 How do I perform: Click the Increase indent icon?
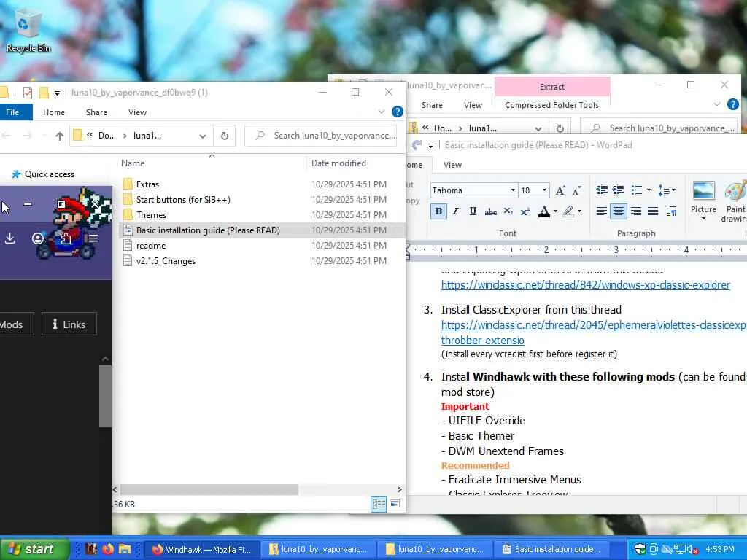click(619, 190)
